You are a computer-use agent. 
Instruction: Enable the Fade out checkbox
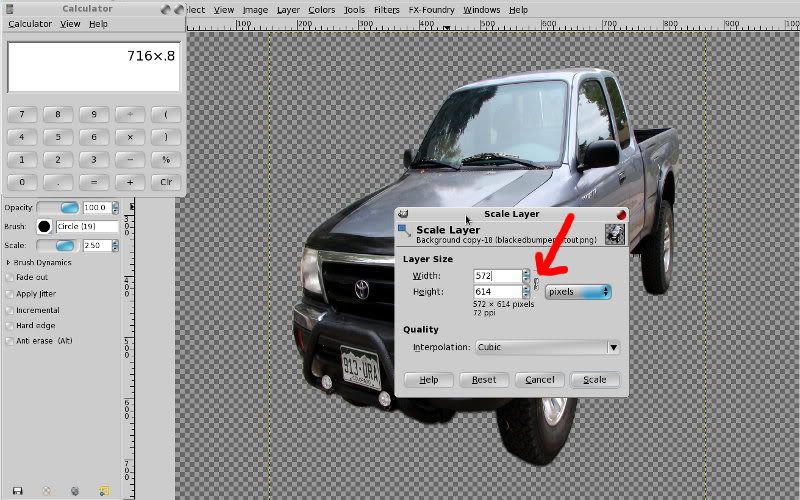9,278
